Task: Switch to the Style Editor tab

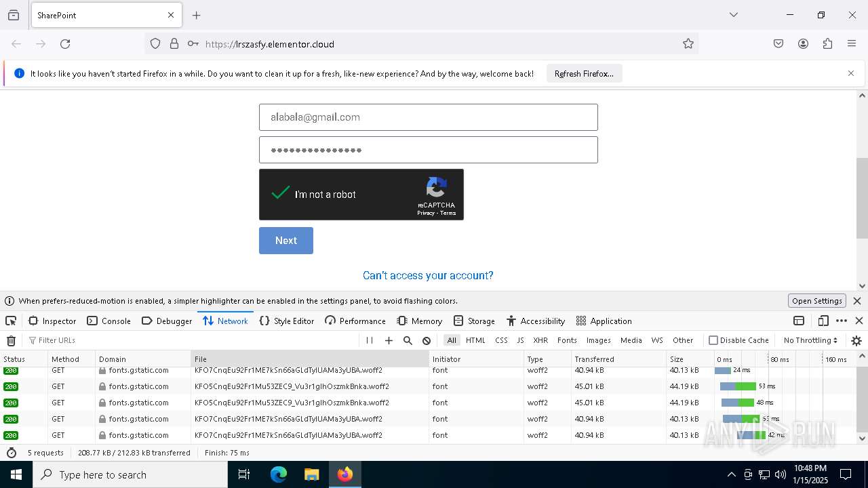Action: pos(287,321)
